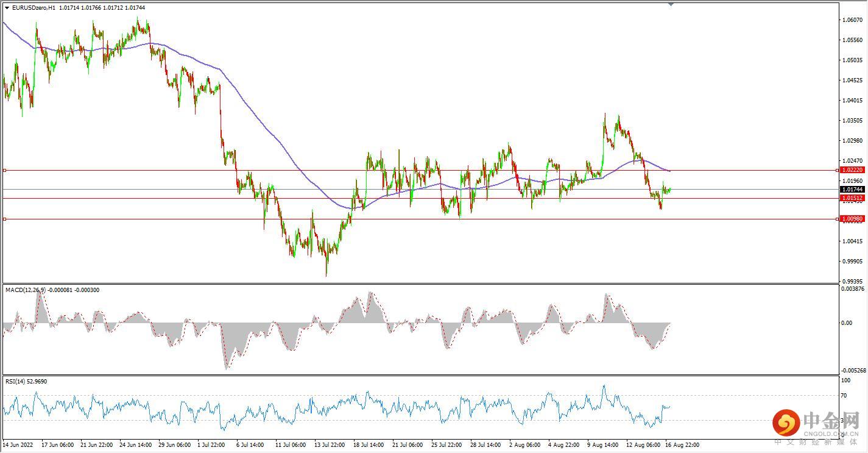Click the RSI(14) 52.9690 indicator label
Image resolution: width=868 pixels, height=453 pixels.
pyautogui.click(x=26, y=382)
